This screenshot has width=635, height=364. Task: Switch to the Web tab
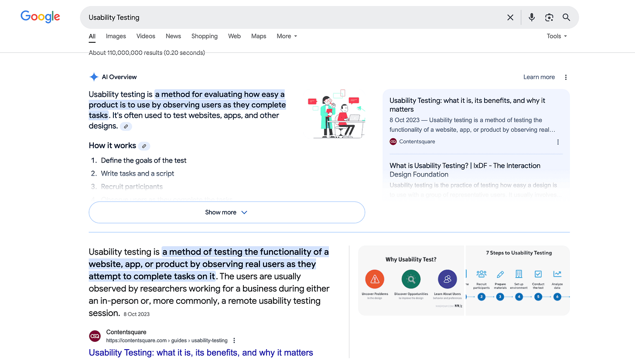234,36
